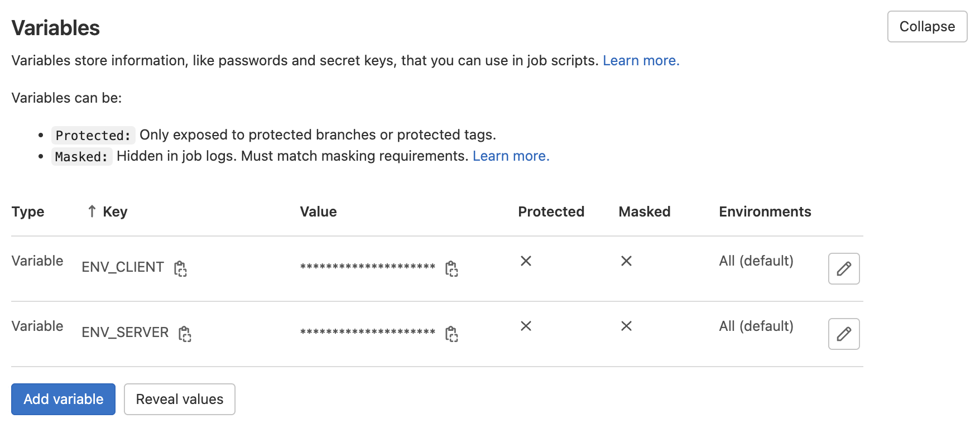Click the Environments column header
The image size is (980, 433).
[x=765, y=211]
